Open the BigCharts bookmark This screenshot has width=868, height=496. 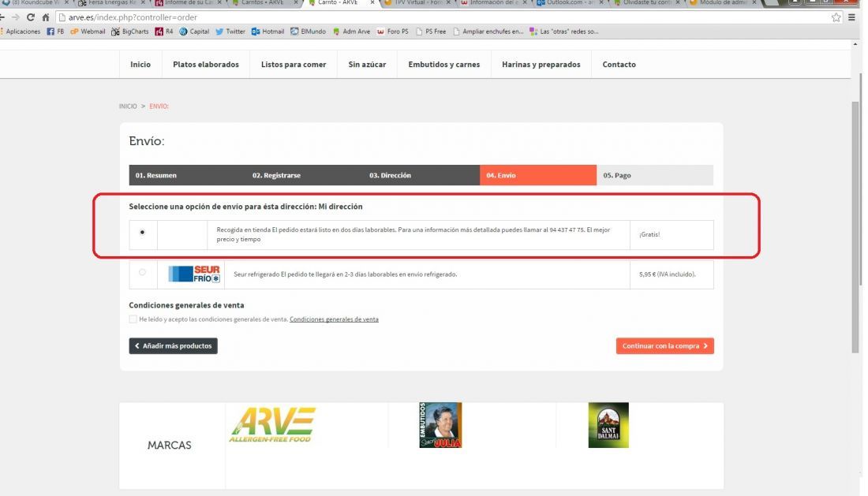click(130, 32)
